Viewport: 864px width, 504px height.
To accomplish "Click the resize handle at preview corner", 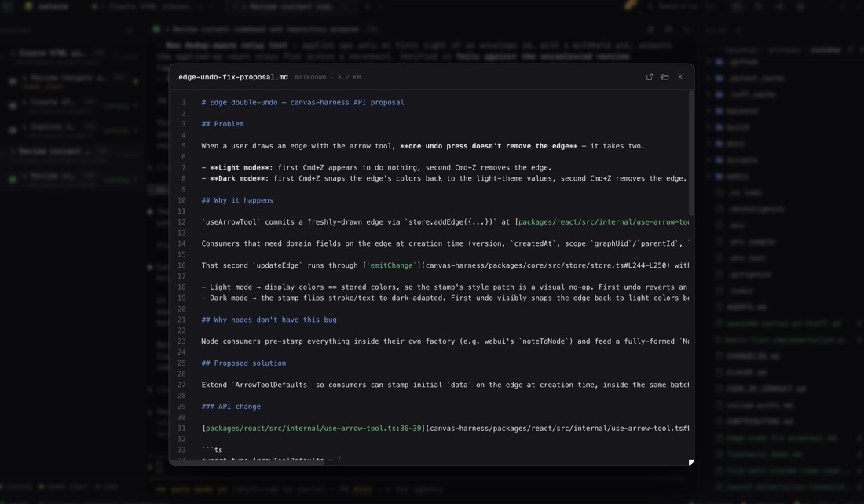I will pyautogui.click(x=691, y=462).
